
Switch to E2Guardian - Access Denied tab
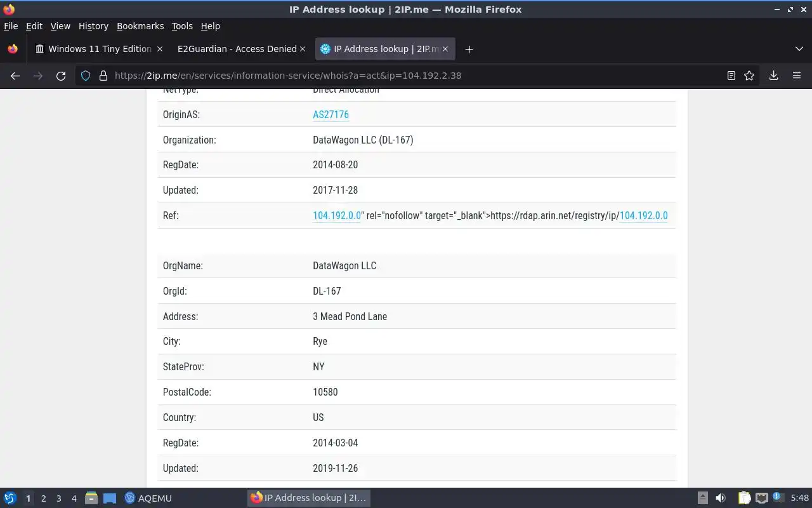coord(242,49)
